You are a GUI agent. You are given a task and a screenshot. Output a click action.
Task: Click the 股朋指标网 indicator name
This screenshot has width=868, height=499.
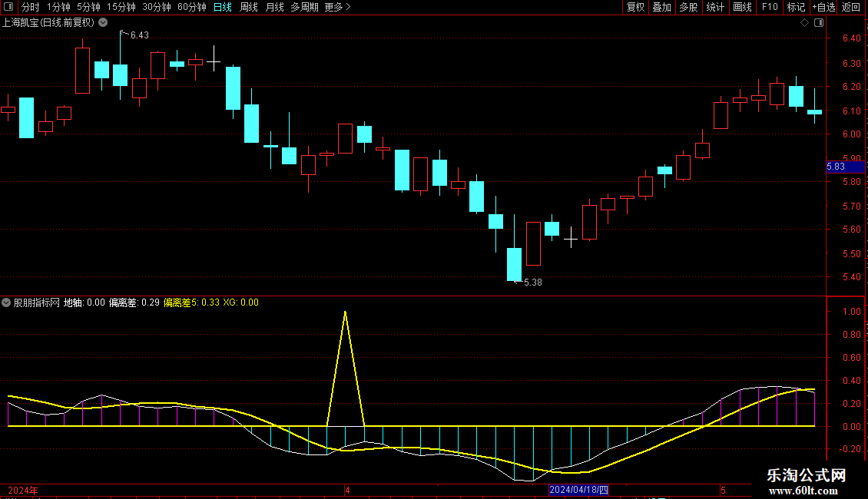pos(37,302)
